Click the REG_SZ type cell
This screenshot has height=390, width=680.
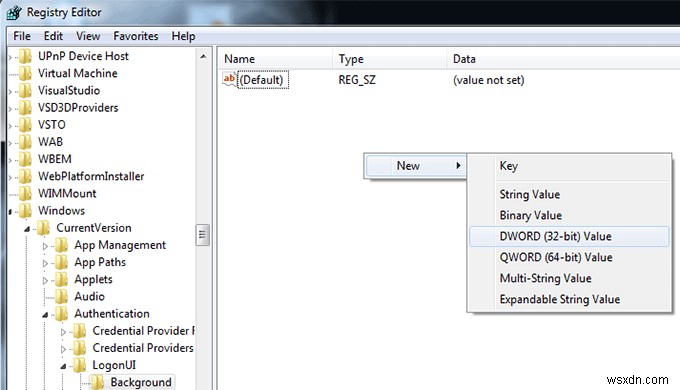[x=357, y=80]
